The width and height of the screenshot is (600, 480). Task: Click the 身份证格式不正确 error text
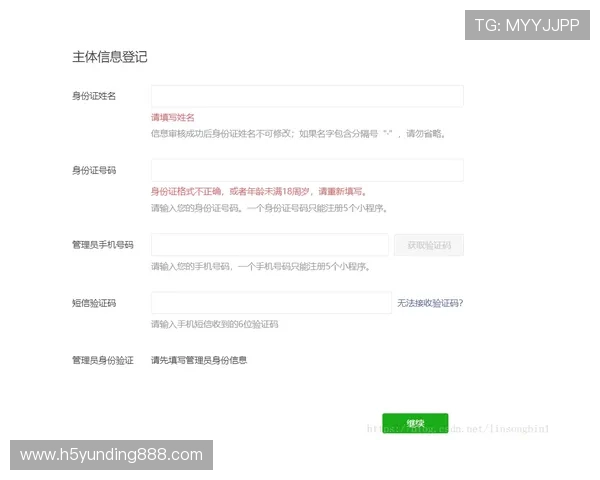tap(259, 191)
